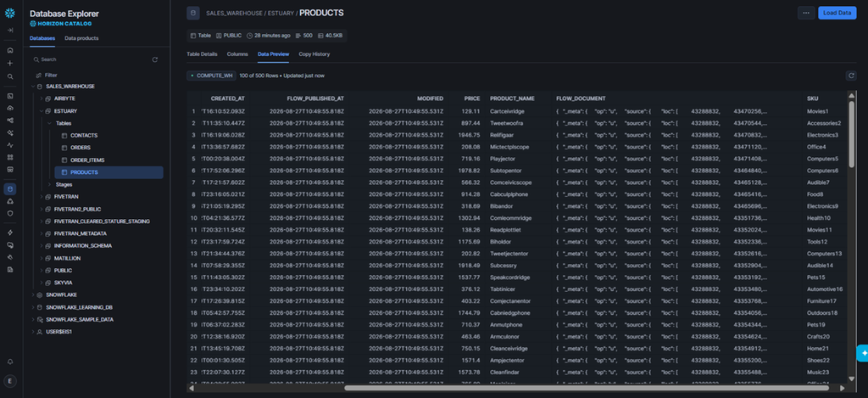868x398 pixels.
Task: Click the SKU cell Automotive16
Action: coord(825,289)
